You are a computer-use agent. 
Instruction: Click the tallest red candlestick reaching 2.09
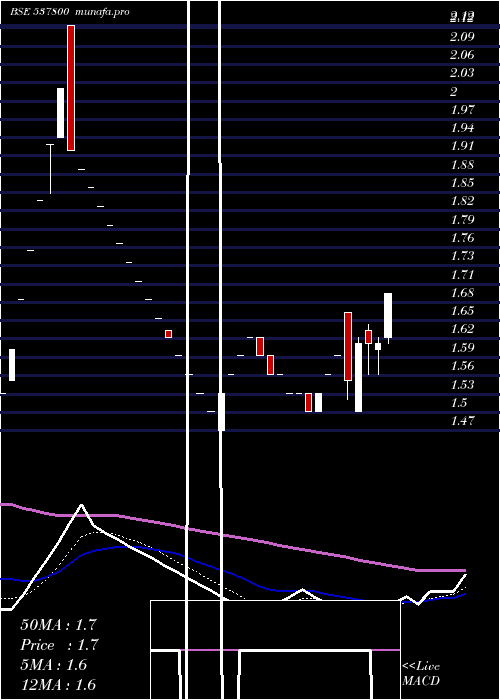(x=71, y=88)
